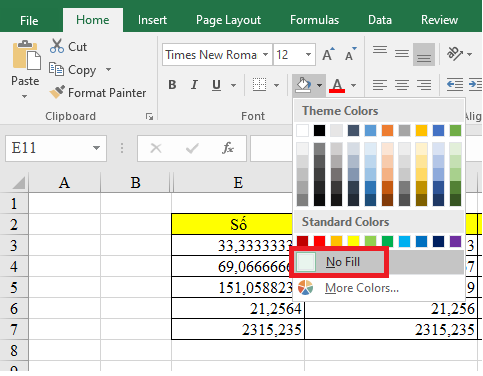Open font size dropdown
The height and width of the screenshot is (376, 483).
pos(308,54)
